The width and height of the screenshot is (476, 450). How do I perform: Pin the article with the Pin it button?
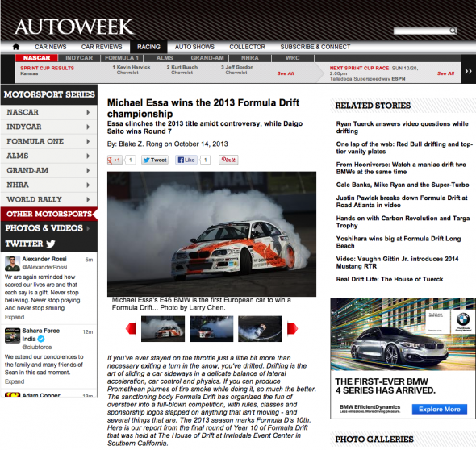(x=228, y=160)
